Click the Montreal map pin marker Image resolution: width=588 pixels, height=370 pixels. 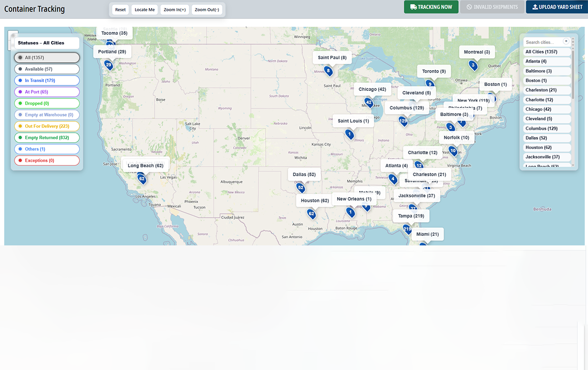tap(473, 65)
